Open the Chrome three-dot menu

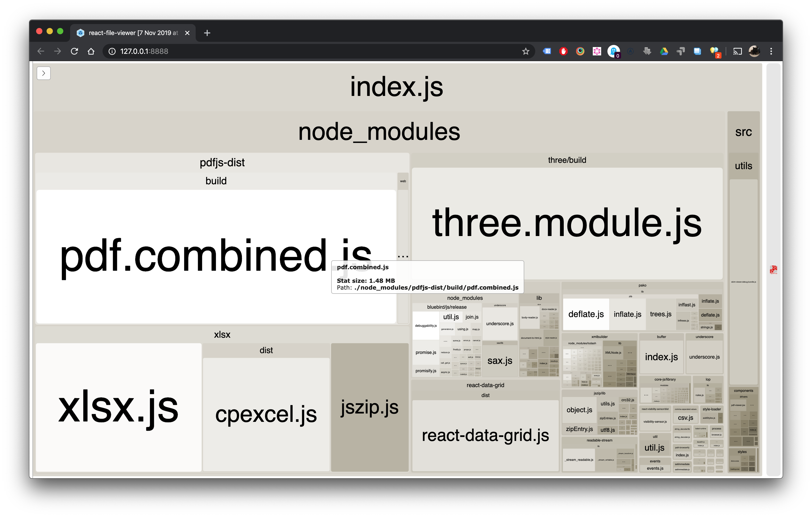(x=771, y=51)
